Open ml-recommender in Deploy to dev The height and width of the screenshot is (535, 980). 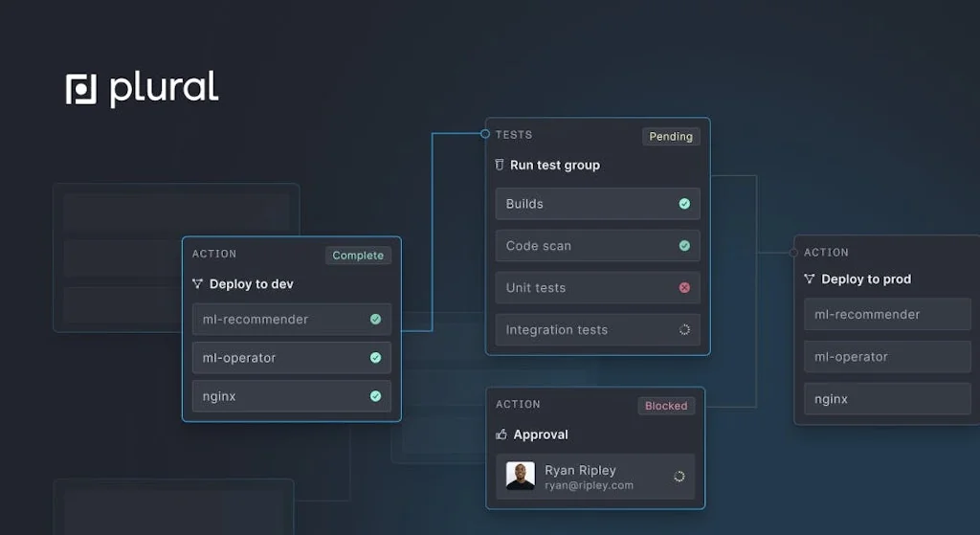(292, 320)
